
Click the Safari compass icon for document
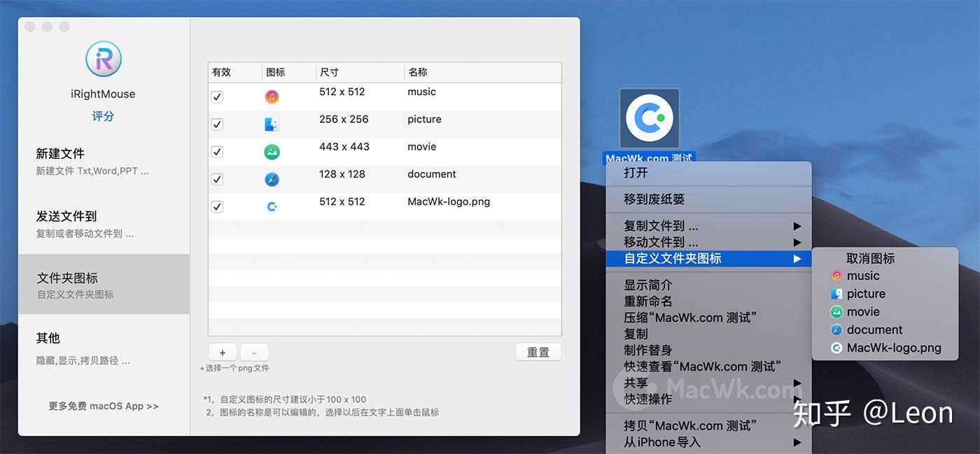(272, 180)
